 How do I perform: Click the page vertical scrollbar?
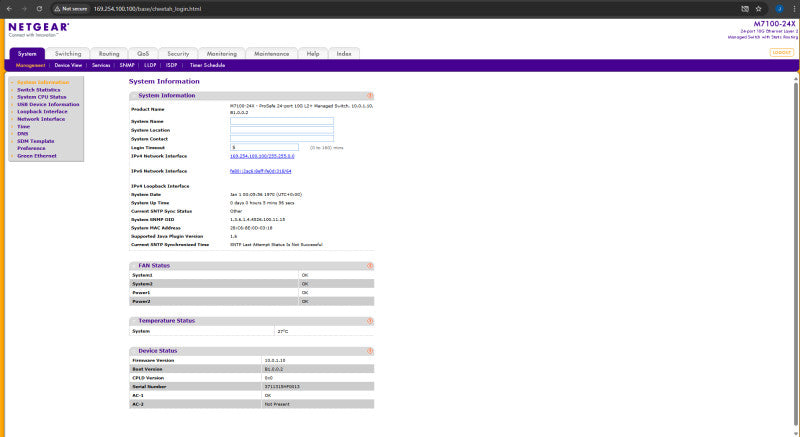(796, 255)
